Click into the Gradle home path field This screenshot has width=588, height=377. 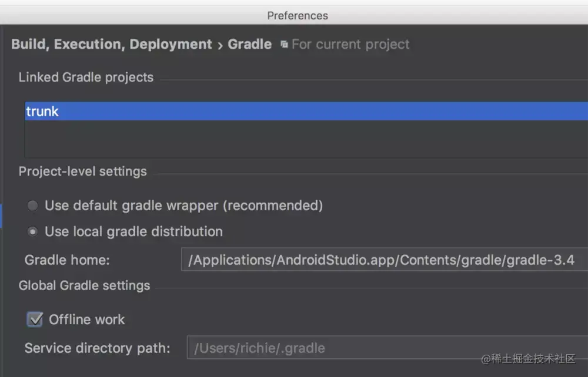[382, 260]
